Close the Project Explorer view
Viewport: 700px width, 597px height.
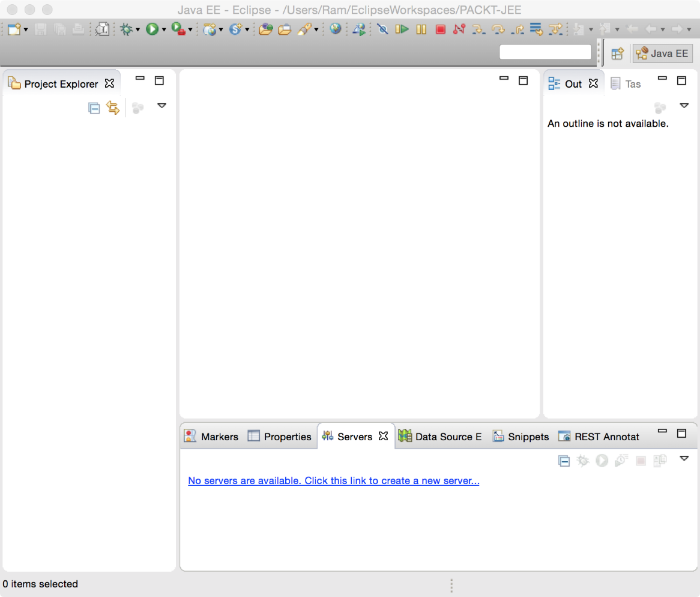109,83
